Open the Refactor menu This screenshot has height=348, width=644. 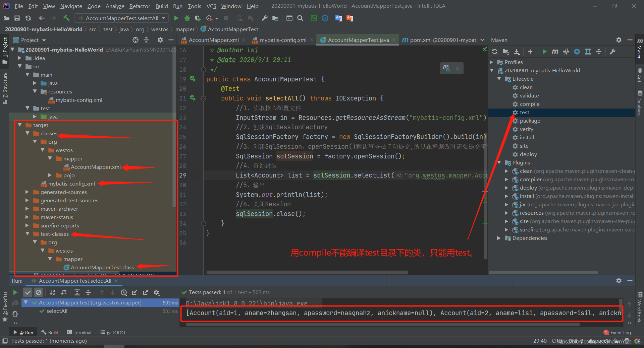click(140, 6)
